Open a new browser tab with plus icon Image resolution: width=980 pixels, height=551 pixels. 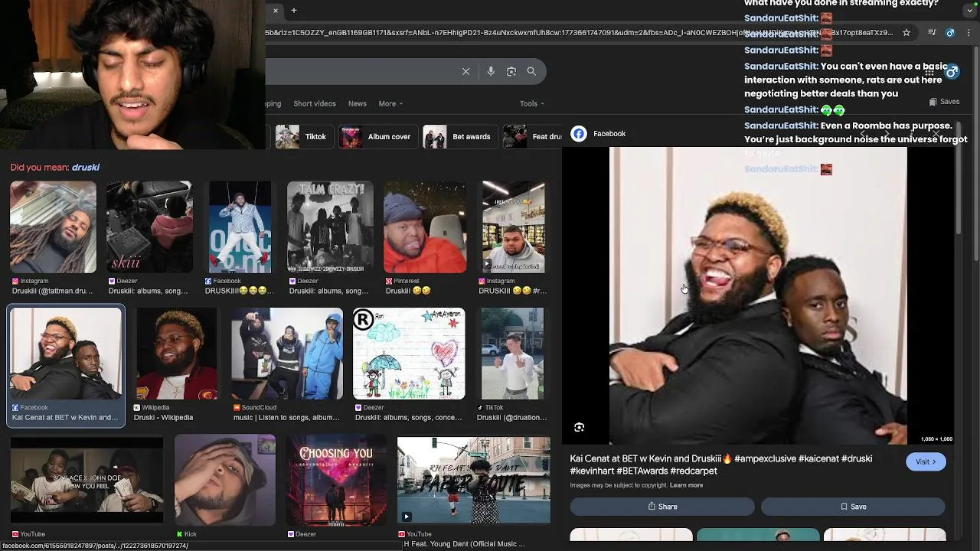coord(293,11)
